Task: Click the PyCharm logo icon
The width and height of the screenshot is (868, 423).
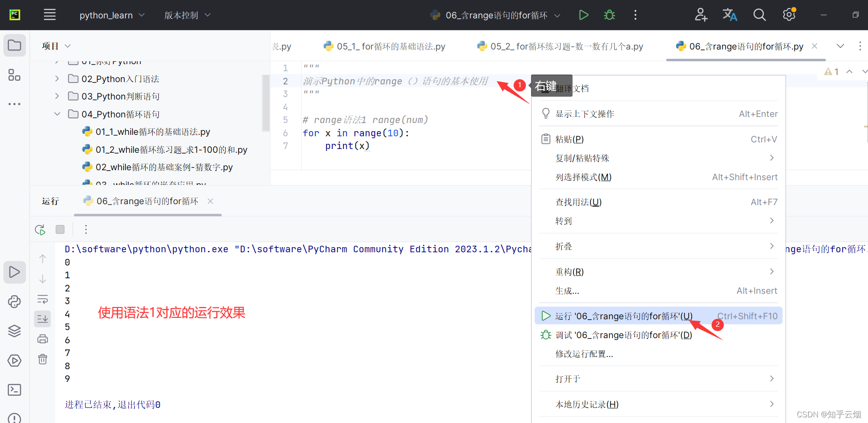Action: (15, 15)
